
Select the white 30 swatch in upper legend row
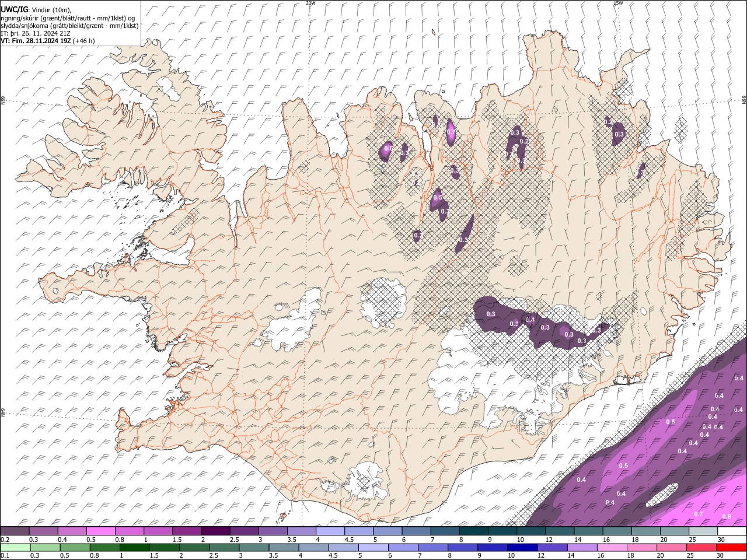pos(732,531)
